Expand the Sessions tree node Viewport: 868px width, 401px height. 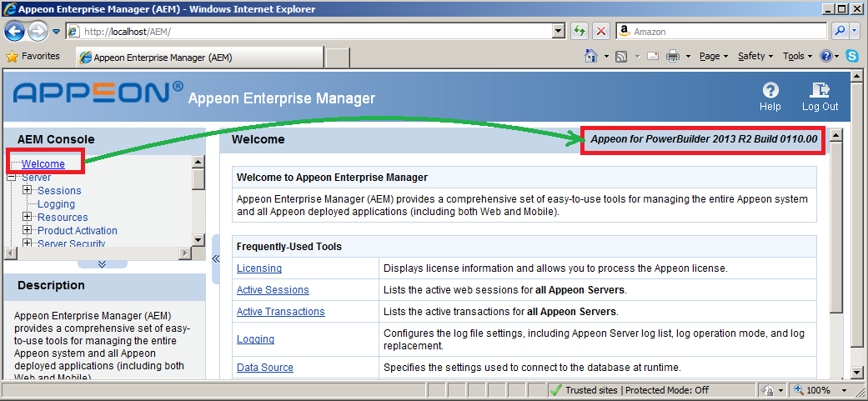coord(28,190)
